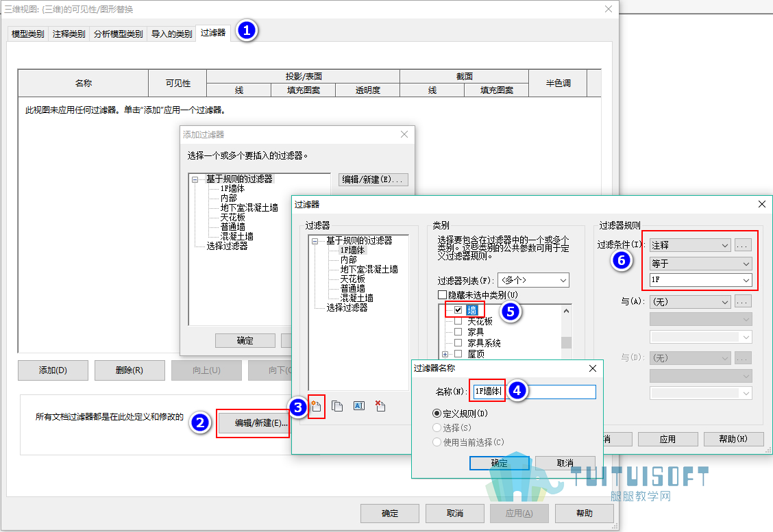This screenshot has height=532, width=773.
Task: Click the ... button beside 注释 dropdown
Action: click(x=743, y=245)
